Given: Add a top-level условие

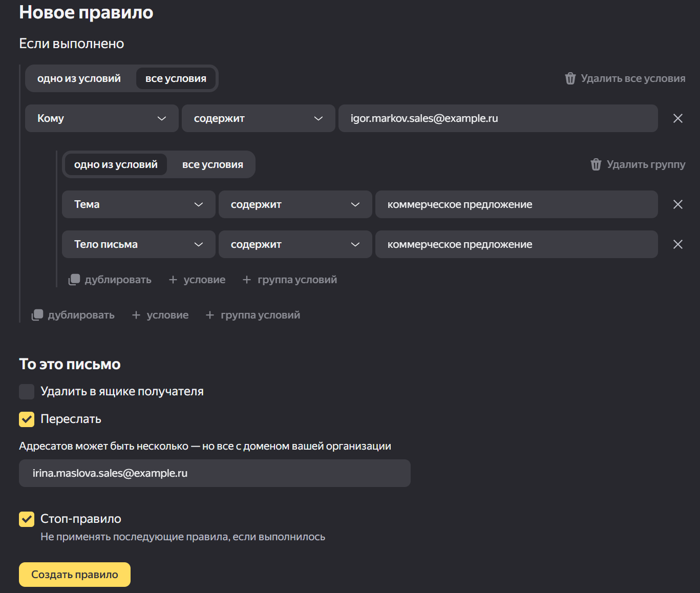Looking at the screenshot, I should tap(160, 315).
